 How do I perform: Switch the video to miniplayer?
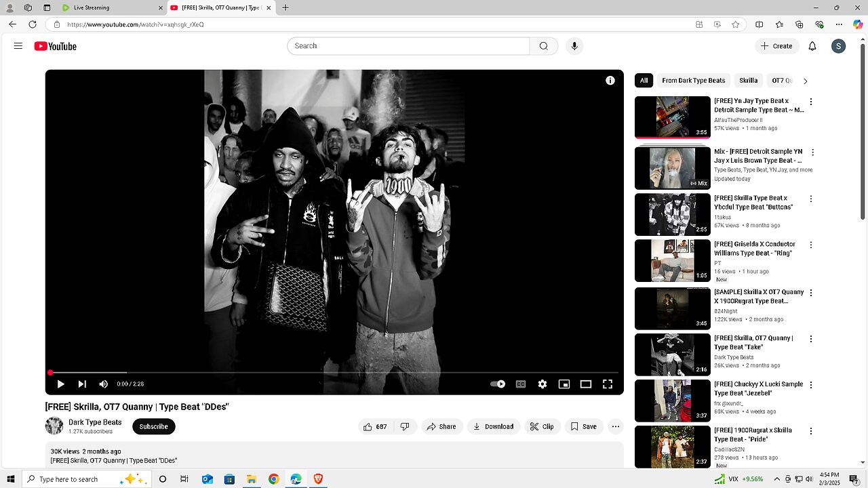(x=564, y=384)
